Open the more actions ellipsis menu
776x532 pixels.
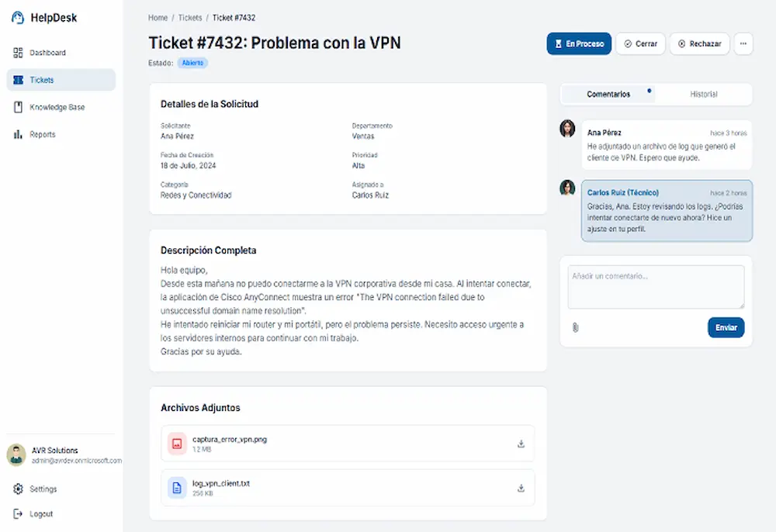pyautogui.click(x=743, y=44)
